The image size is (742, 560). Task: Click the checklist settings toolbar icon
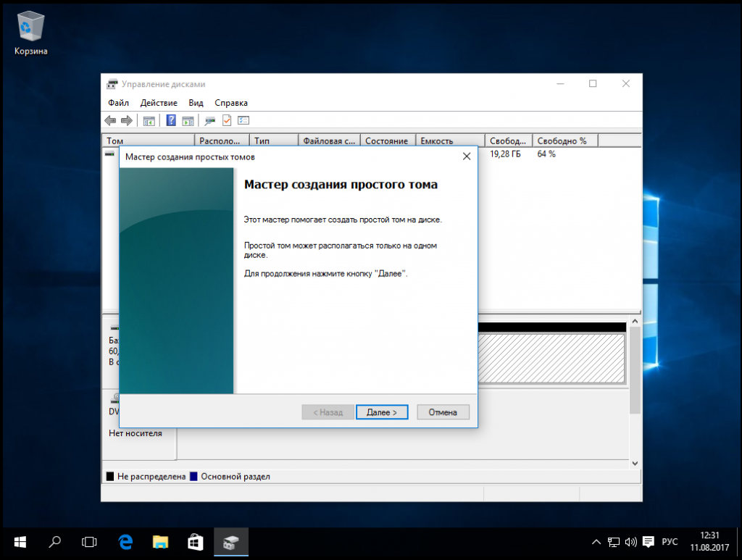click(x=243, y=120)
